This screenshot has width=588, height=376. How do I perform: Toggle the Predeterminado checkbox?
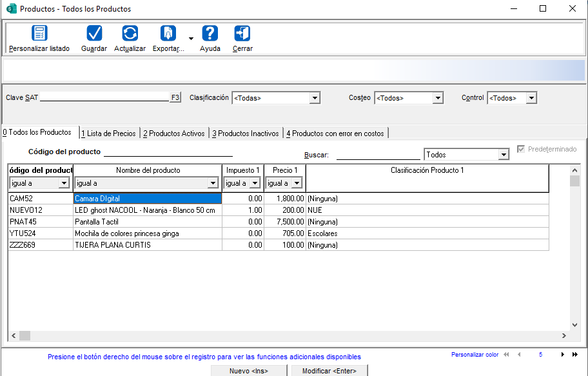pos(521,149)
